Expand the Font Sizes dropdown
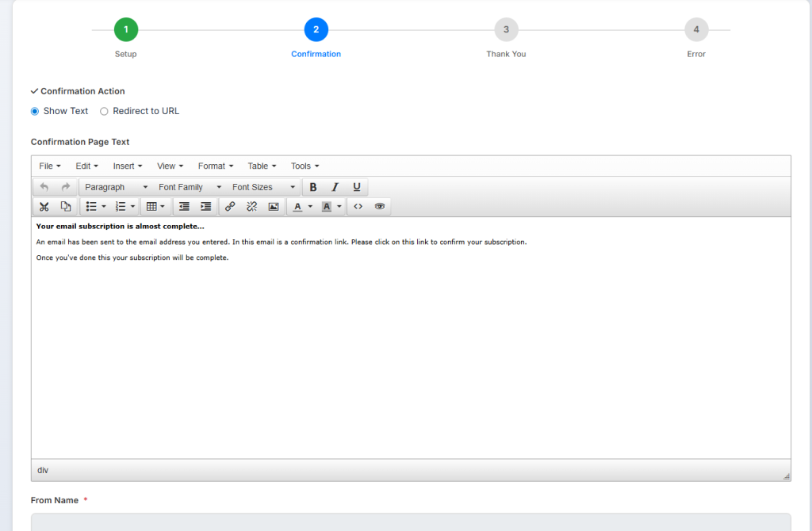This screenshot has width=812, height=531. (x=263, y=187)
